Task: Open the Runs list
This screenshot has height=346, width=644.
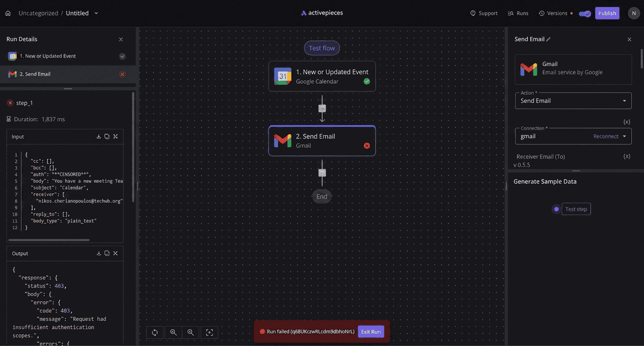Action: point(518,13)
